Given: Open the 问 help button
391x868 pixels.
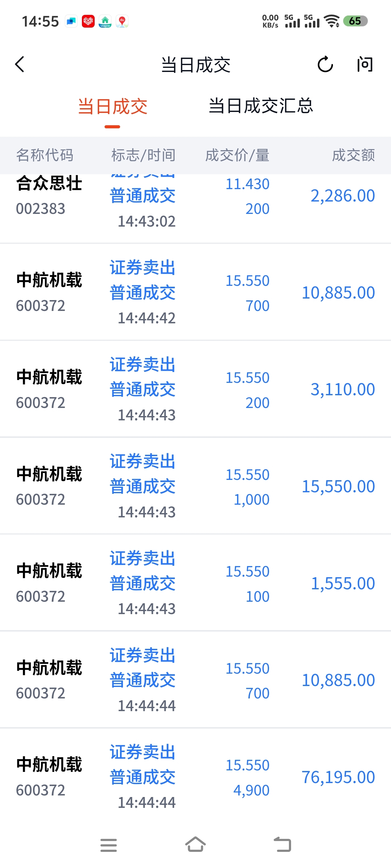Looking at the screenshot, I should [365, 64].
